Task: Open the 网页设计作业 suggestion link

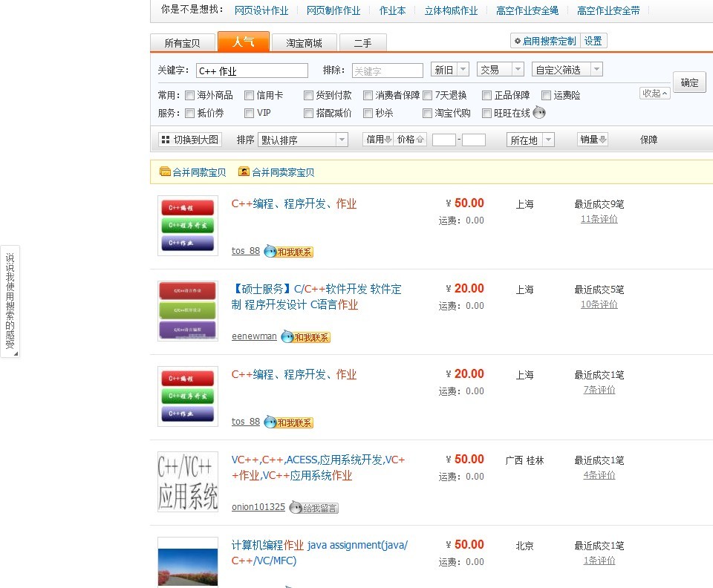Action: 261,10
